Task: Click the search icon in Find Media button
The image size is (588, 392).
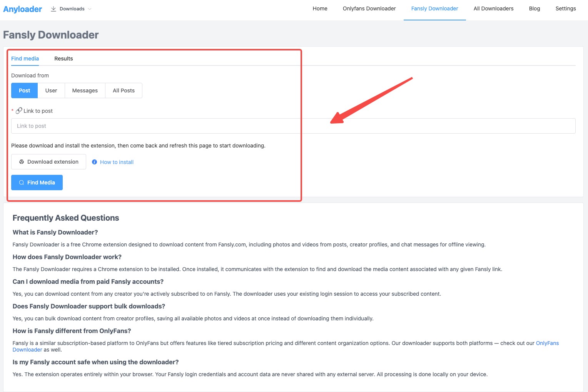Action: coord(22,183)
